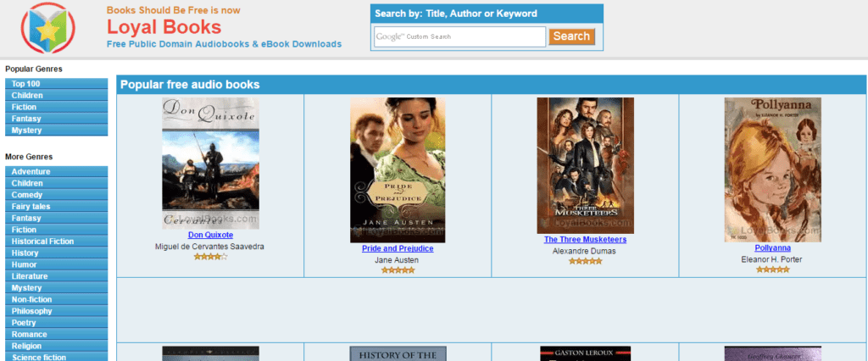Viewport: 868px width, 361px height.
Task: Open the Pollyanna book cover
Action: coord(773,170)
